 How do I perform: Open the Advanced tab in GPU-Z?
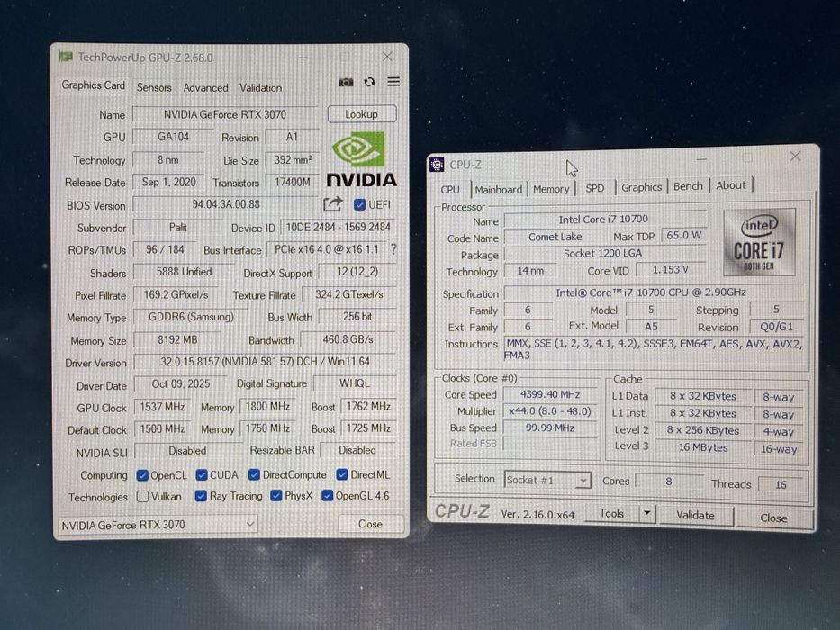[x=205, y=87]
